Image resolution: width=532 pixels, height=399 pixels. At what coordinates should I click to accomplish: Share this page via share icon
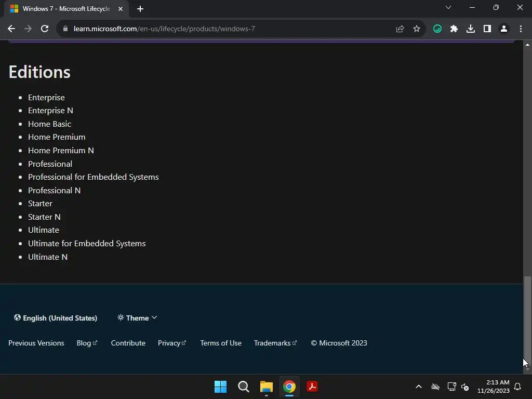(400, 29)
